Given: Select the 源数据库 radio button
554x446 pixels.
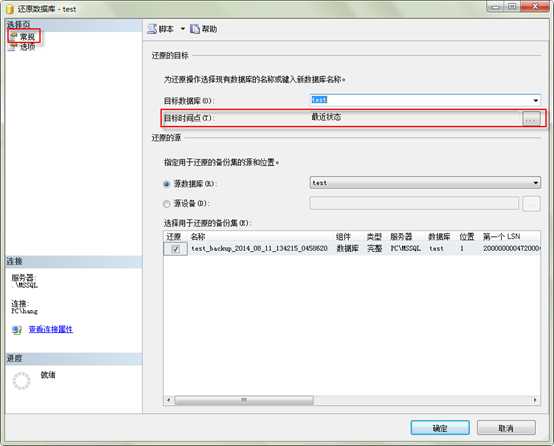Looking at the screenshot, I should [x=167, y=184].
